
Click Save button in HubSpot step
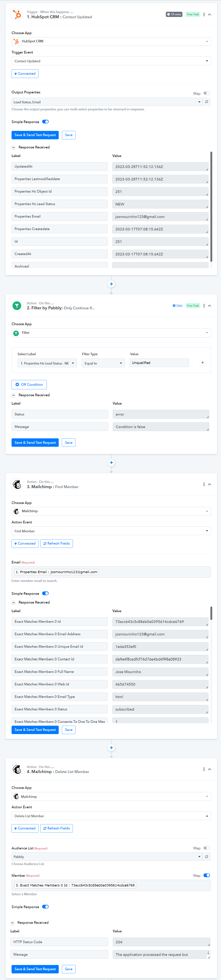coord(68,135)
